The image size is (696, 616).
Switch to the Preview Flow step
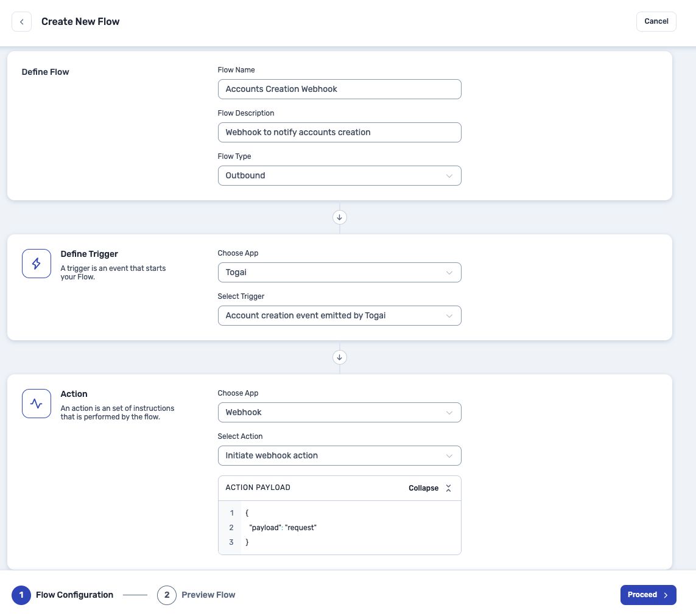click(x=208, y=595)
